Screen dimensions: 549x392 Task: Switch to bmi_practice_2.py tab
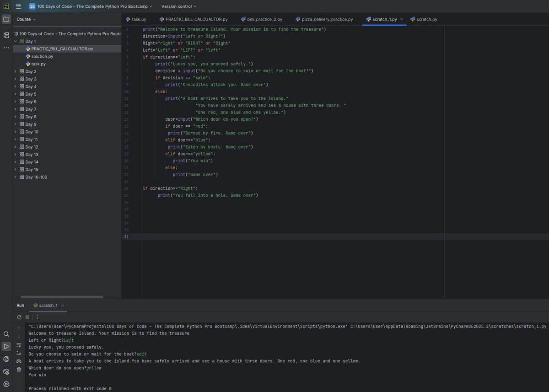click(x=262, y=19)
